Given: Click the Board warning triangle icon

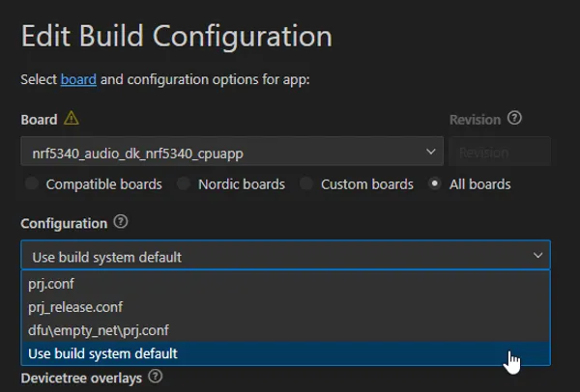Looking at the screenshot, I should (71, 120).
